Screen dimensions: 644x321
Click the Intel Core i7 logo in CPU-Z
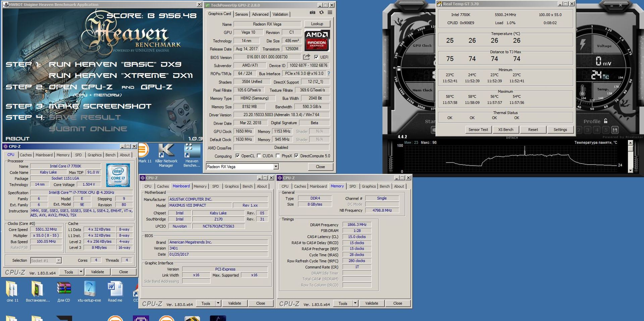coord(118,175)
